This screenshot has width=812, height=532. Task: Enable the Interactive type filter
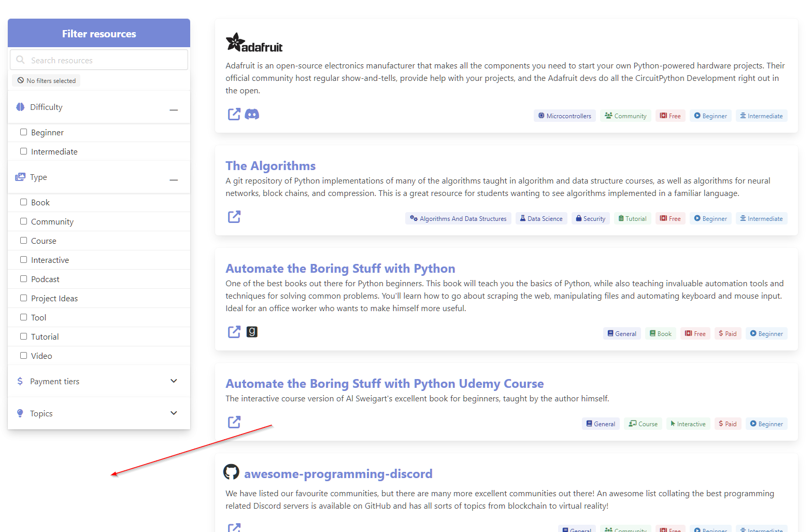coord(23,260)
